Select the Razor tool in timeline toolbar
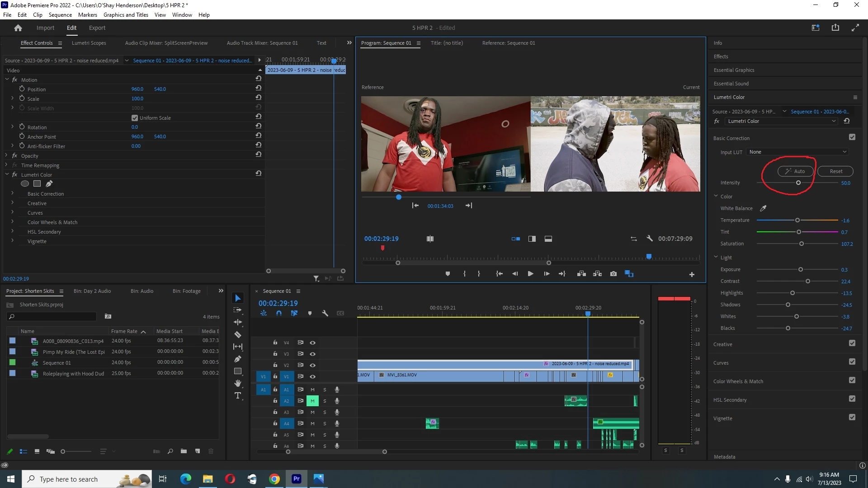 (x=238, y=335)
